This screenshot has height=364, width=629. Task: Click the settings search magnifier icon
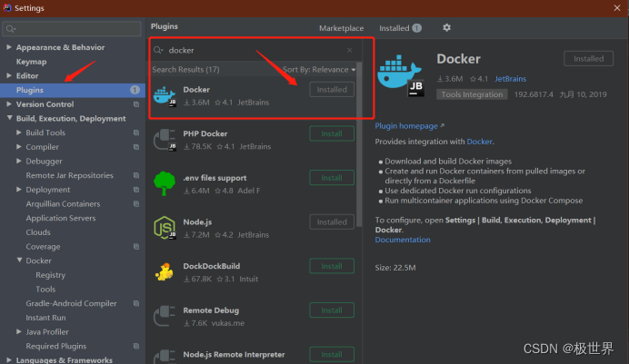11,29
